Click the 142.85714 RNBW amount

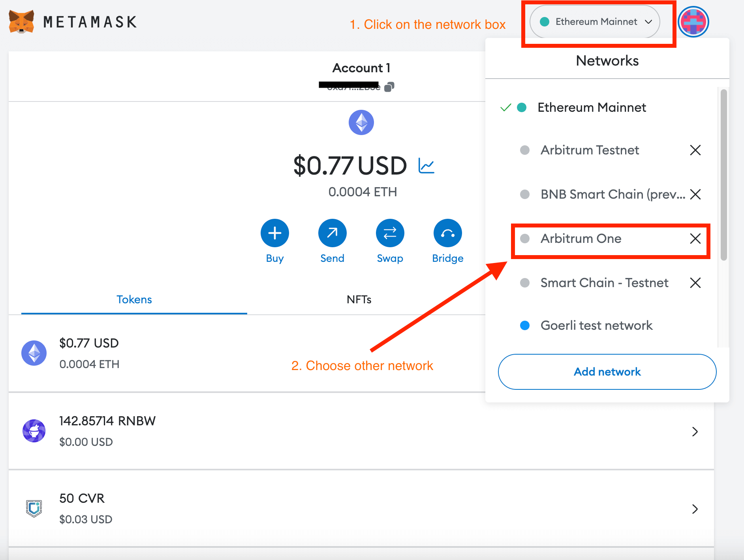click(x=107, y=421)
